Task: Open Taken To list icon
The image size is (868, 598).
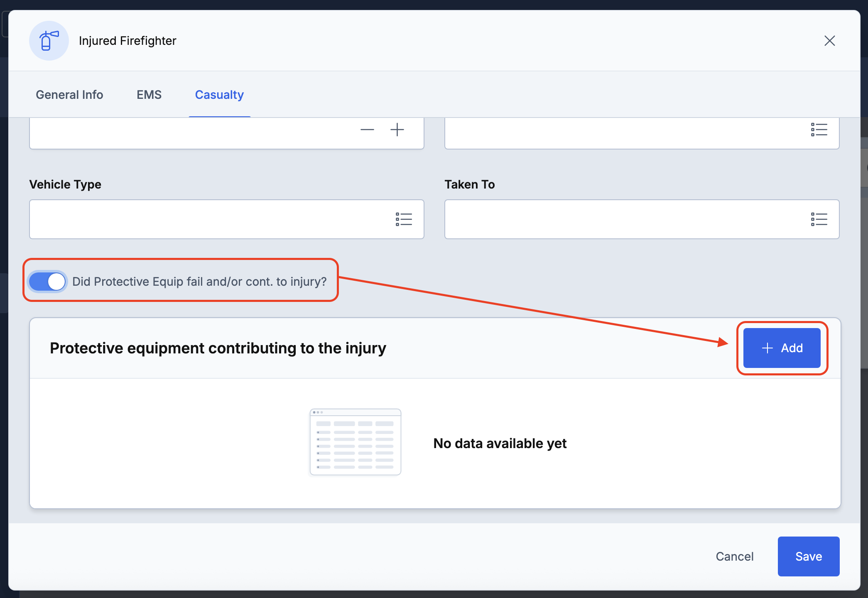Action: [819, 219]
